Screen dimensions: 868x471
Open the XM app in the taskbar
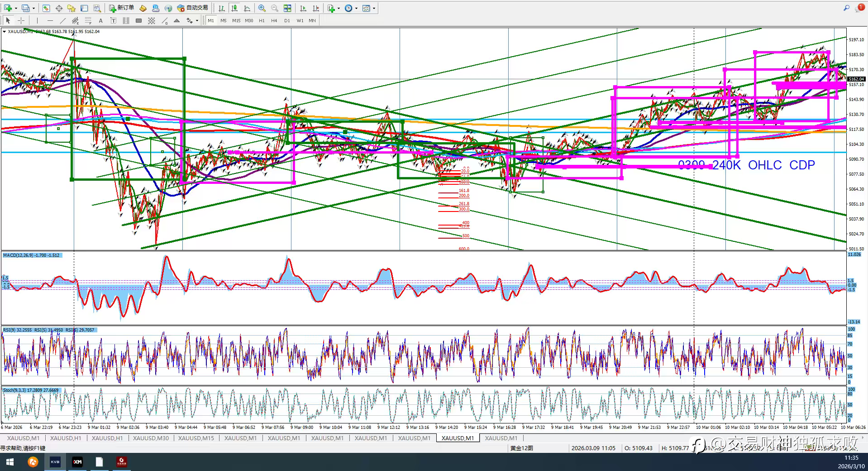pyautogui.click(x=77, y=462)
